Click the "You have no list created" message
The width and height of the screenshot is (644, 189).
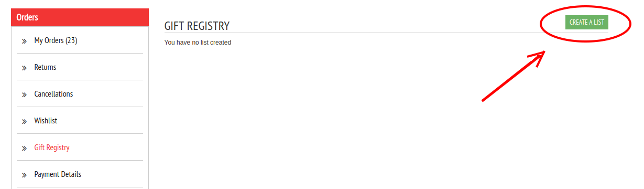198,43
